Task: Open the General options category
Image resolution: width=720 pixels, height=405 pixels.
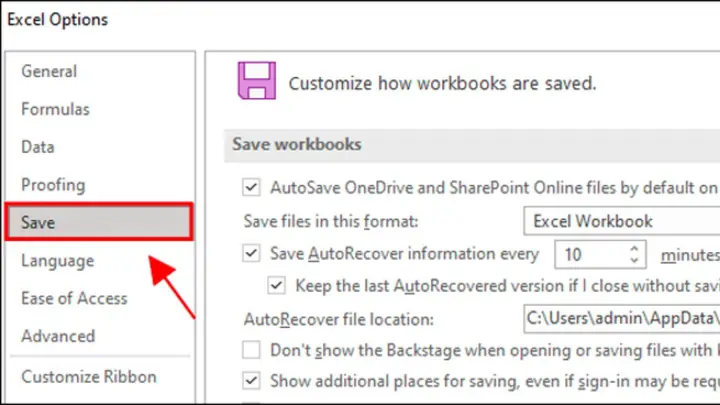Action: (49, 71)
